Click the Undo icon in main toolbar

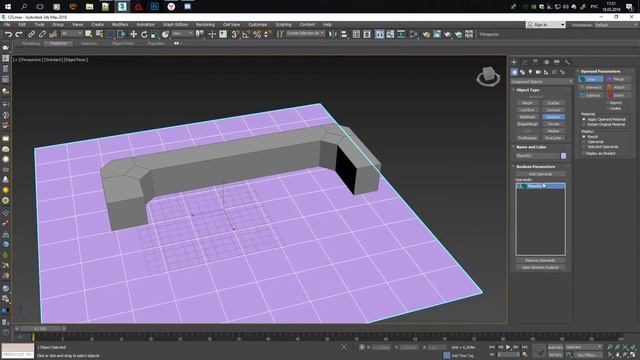point(8,35)
